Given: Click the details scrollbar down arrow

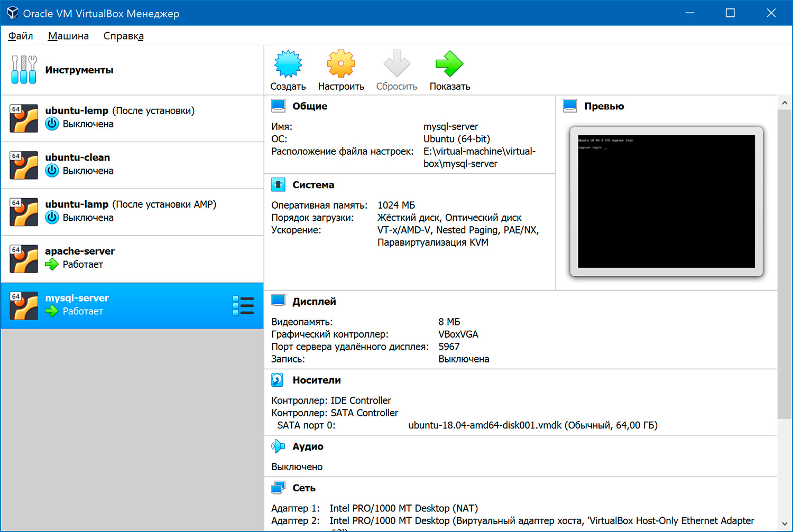Looking at the screenshot, I should [x=785, y=524].
